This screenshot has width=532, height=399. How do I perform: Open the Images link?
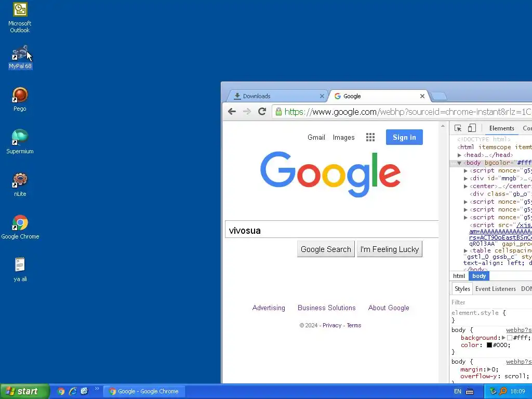(344, 137)
